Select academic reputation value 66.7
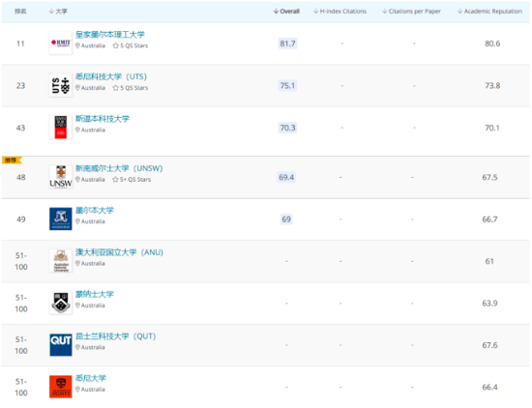 click(x=490, y=219)
